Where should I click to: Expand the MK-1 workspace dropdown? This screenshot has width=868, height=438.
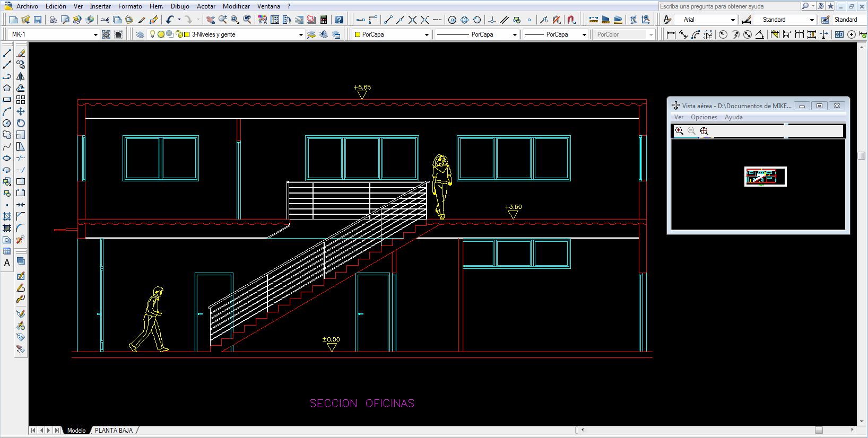pos(96,34)
